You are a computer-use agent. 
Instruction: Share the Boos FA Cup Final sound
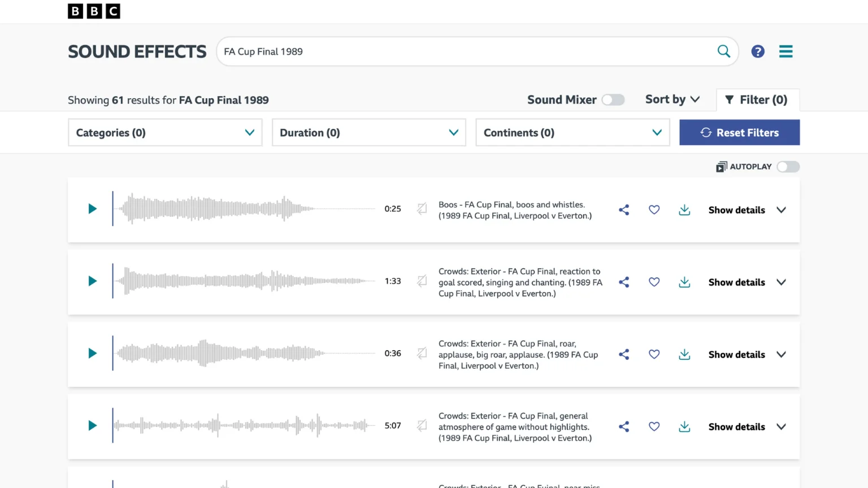point(624,210)
